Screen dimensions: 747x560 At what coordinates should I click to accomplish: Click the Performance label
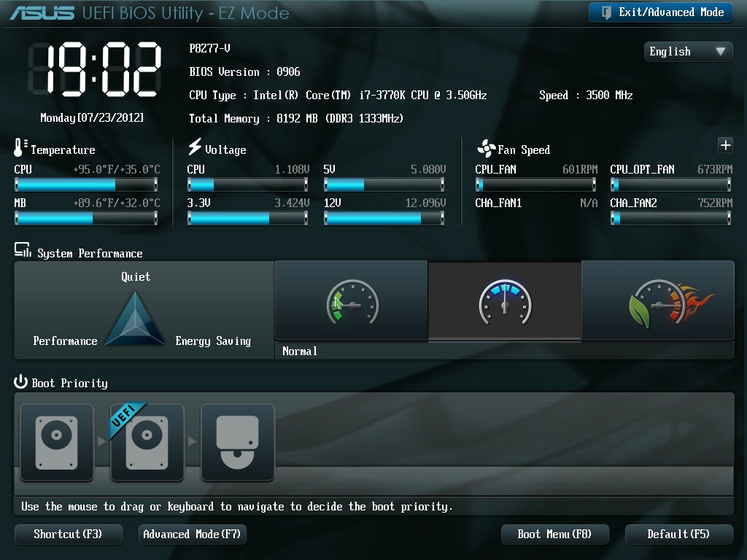65,341
